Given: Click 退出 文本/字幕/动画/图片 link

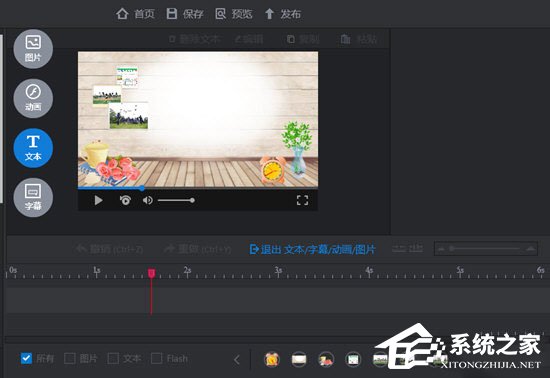Looking at the screenshot, I should pos(312,249).
